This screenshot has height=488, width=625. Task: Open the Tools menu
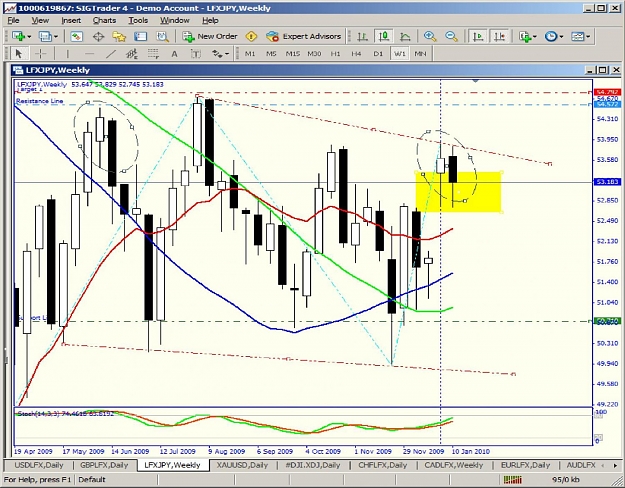coord(138,20)
